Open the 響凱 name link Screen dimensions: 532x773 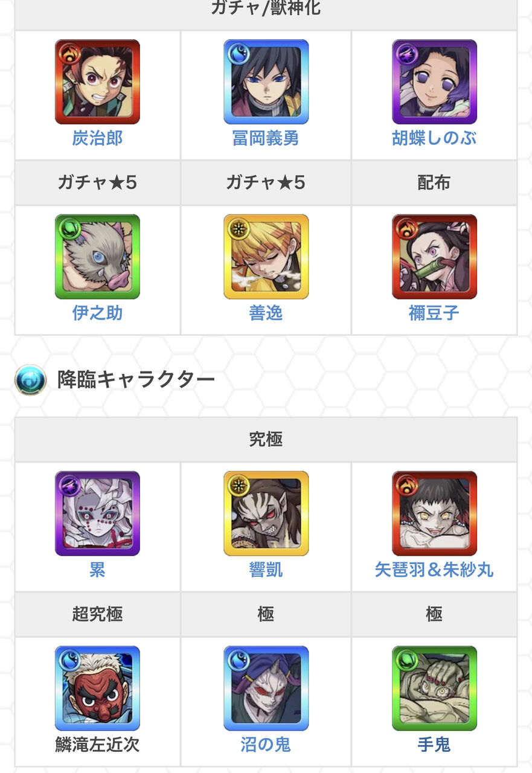click(266, 569)
